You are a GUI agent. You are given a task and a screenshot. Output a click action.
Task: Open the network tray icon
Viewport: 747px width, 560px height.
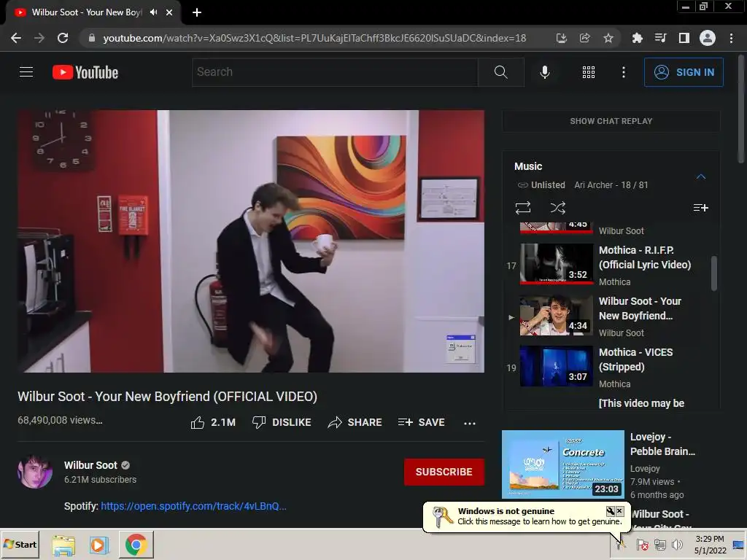pos(659,544)
